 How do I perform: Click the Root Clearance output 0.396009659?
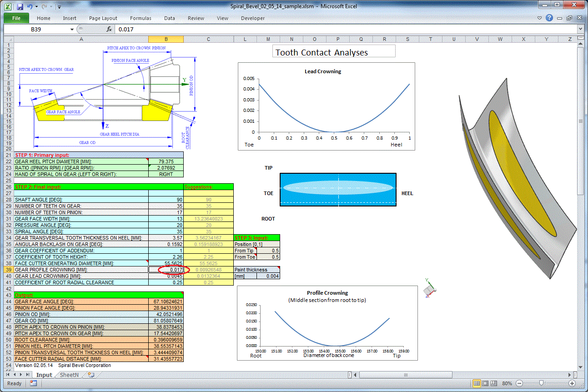166,340
